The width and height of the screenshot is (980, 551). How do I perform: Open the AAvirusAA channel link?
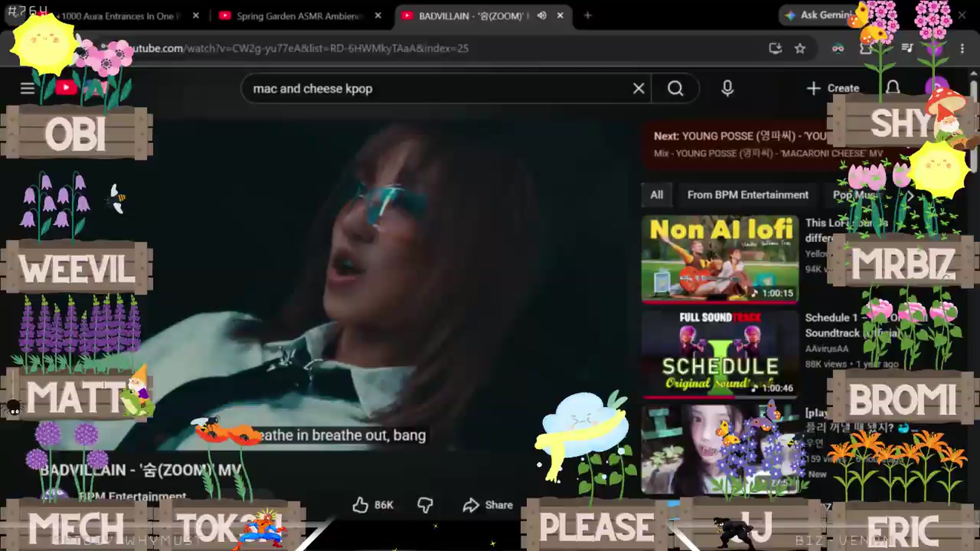tap(826, 349)
